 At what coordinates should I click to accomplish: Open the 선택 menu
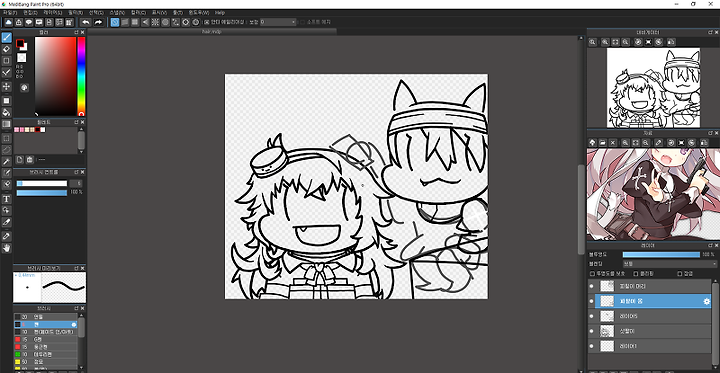(x=96, y=12)
